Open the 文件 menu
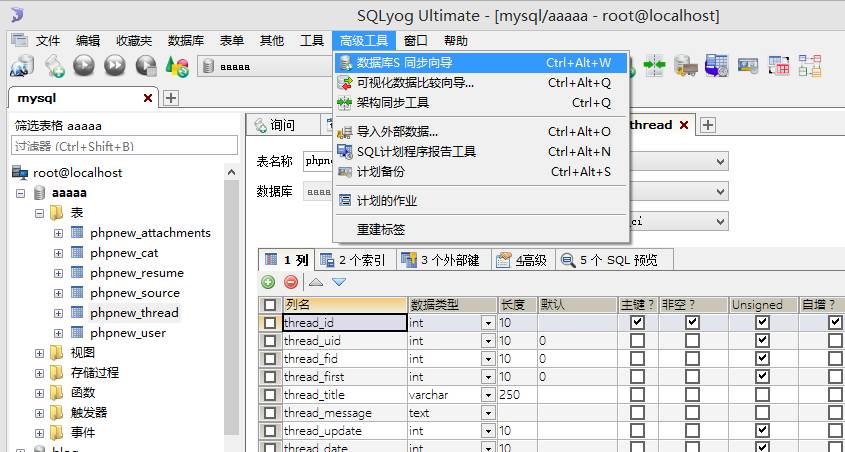Image resolution: width=845 pixels, height=452 pixels. [x=48, y=40]
